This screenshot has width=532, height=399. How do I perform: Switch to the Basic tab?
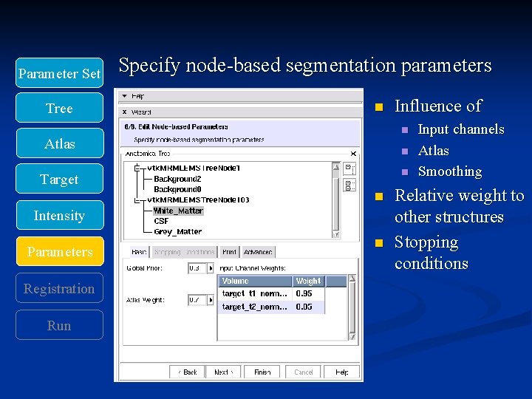pyautogui.click(x=139, y=252)
